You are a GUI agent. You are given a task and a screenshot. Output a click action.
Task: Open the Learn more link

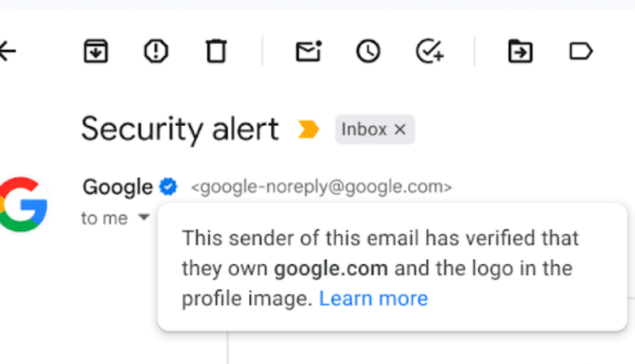(x=373, y=298)
